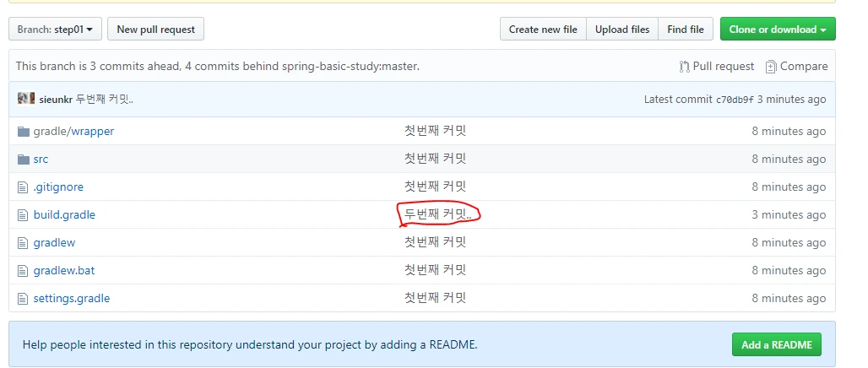Open the gradlew.bat file
The height and width of the screenshot is (368, 868).
pyautogui.click(x=64, y=271)
